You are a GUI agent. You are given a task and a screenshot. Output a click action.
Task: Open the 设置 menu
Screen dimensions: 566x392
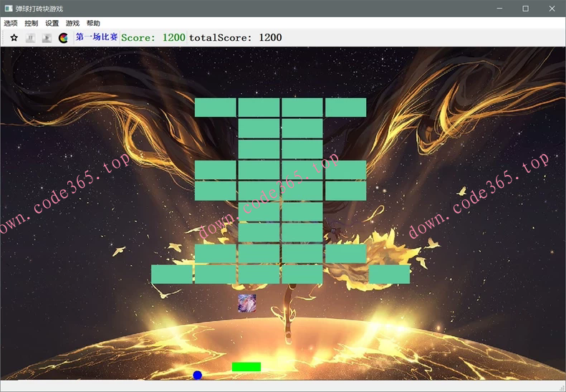pos(52,23)
